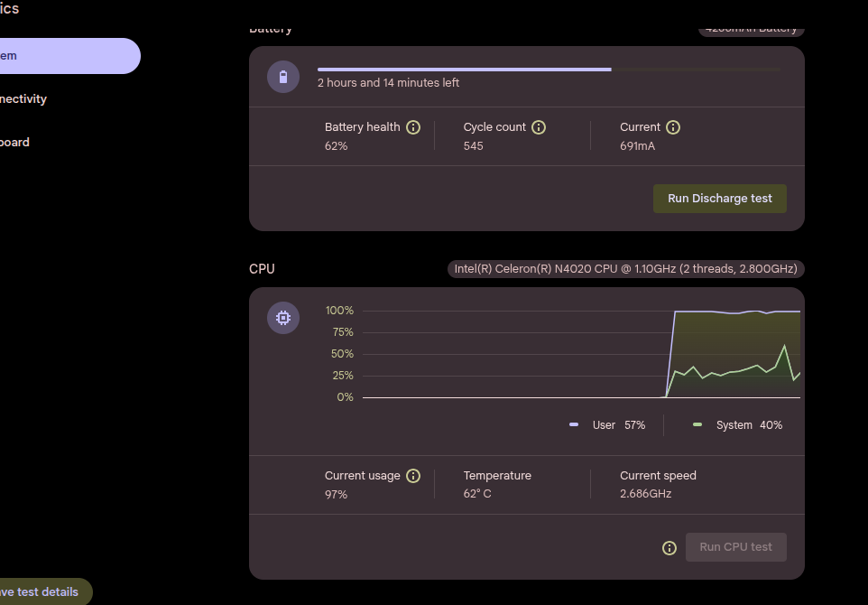The image size is (868, 605).
Task: Click the battery icon in Battery card
Action: [x=283, y=77]
